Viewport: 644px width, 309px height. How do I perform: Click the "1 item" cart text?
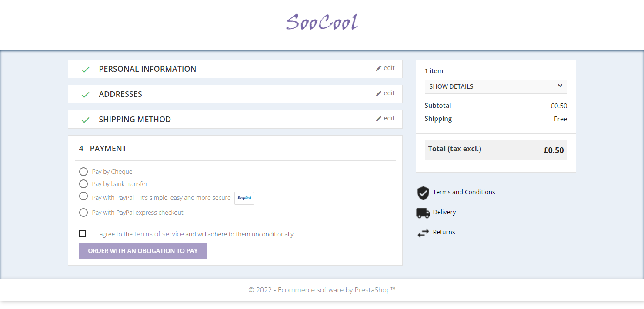pos(434,71)
